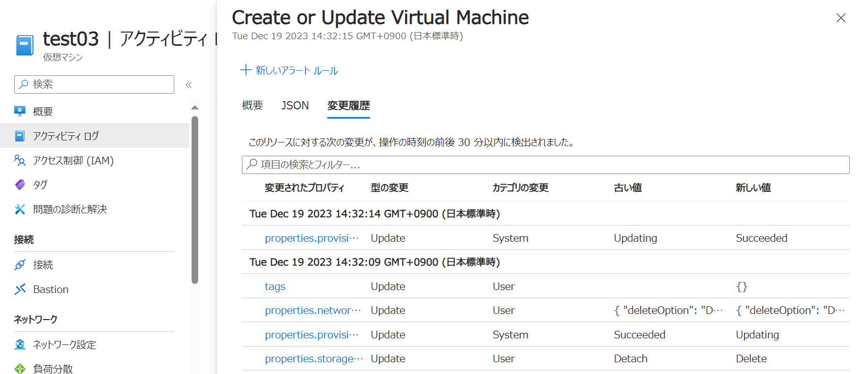Click the Bastion icon in the sidebar
868x374 pixels.
point(20,289)
